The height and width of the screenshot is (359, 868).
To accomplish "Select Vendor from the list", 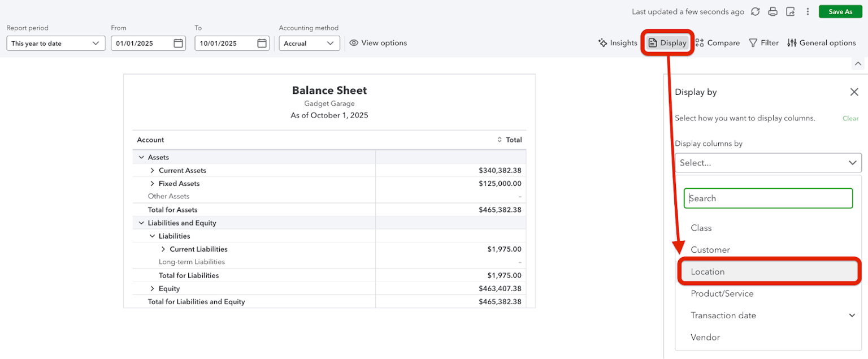I will 705,338.
